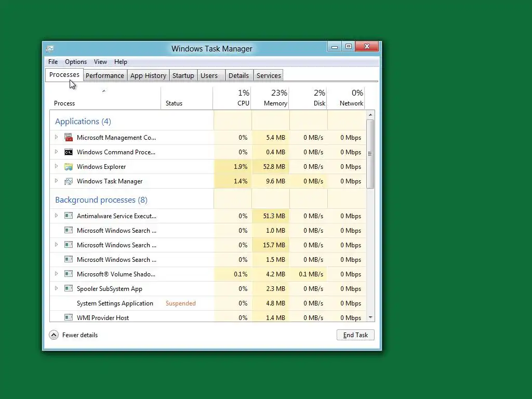Open the Help menu
The height and width of the screenshot is (399, 532).
pos(121,62)
